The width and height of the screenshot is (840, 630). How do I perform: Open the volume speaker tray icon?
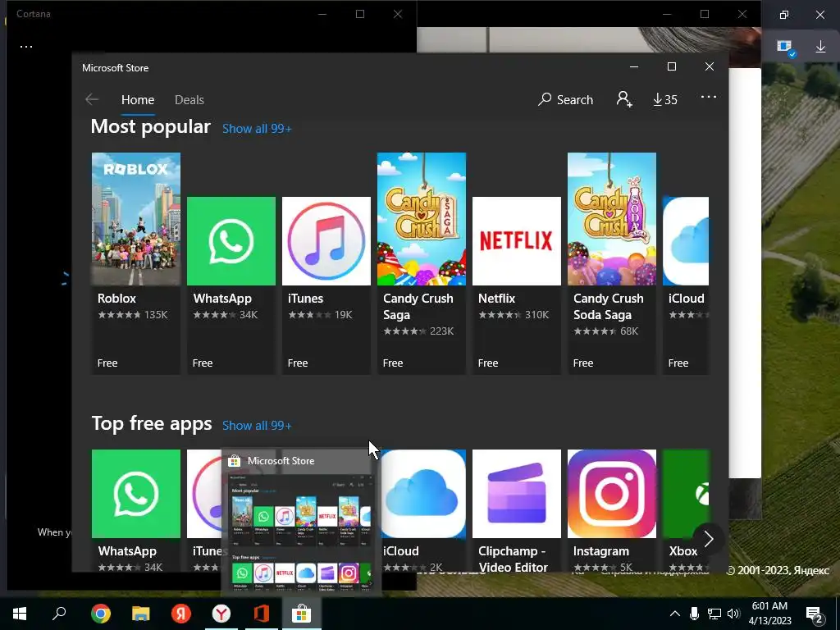click(x=733, y=614)
